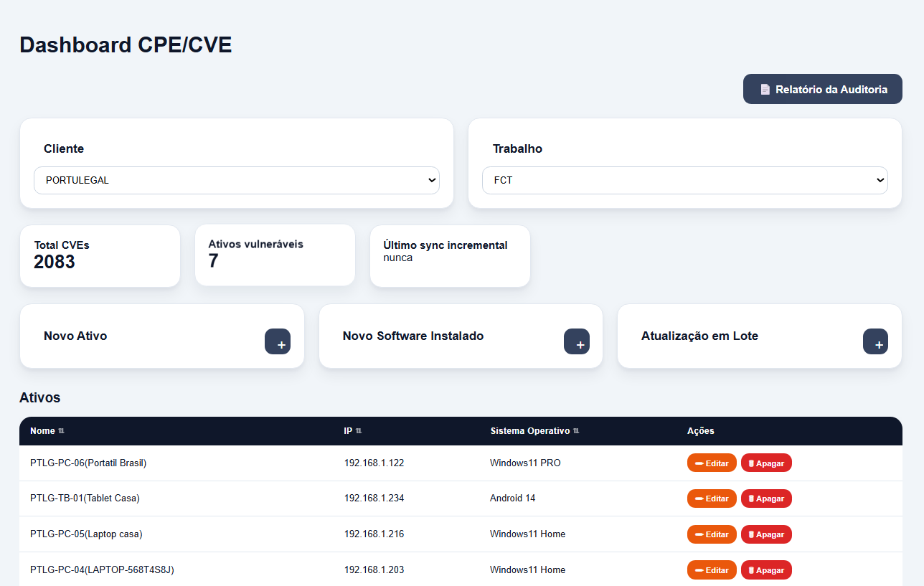Viewport: 924px width, 586px height.
Task: Click the 'Windows11 PRO' cell
Action: pos(525,463)
